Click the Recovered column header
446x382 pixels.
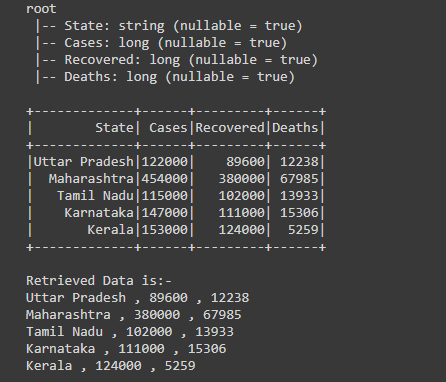coord(230,128)
